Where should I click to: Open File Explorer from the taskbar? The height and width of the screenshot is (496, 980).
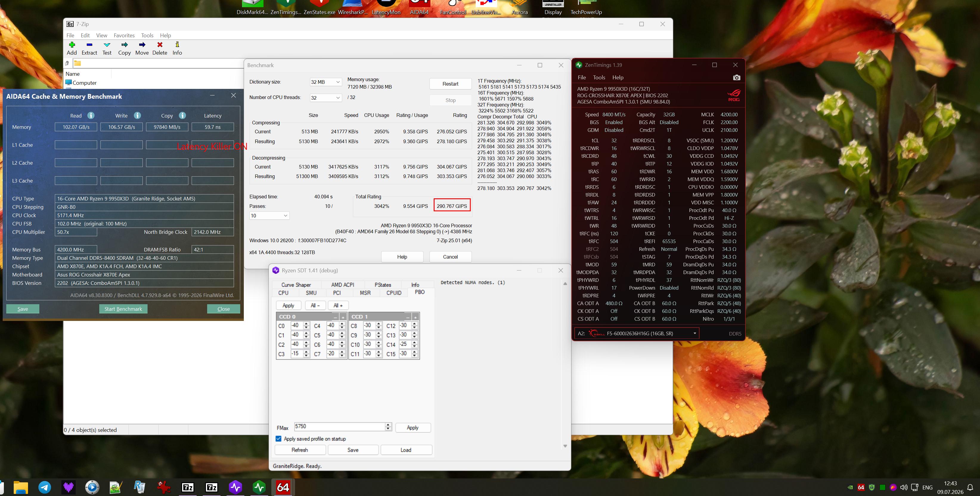click(21, 487)
